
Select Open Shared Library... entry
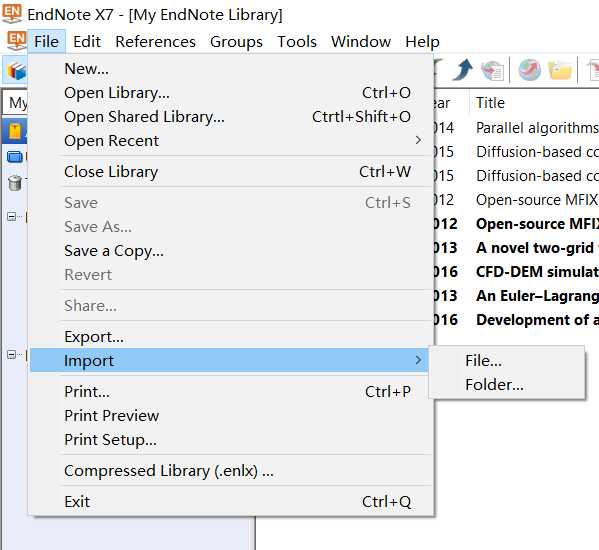click(x=232, y=117)
